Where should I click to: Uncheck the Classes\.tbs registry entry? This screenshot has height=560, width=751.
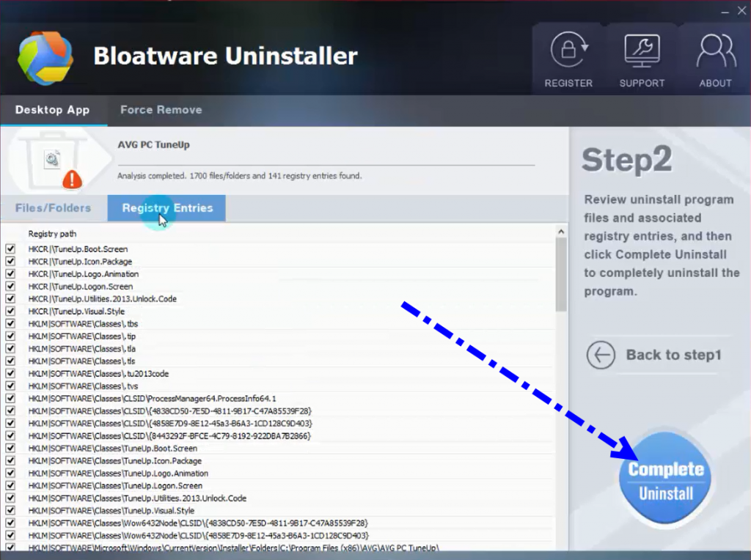10,323
